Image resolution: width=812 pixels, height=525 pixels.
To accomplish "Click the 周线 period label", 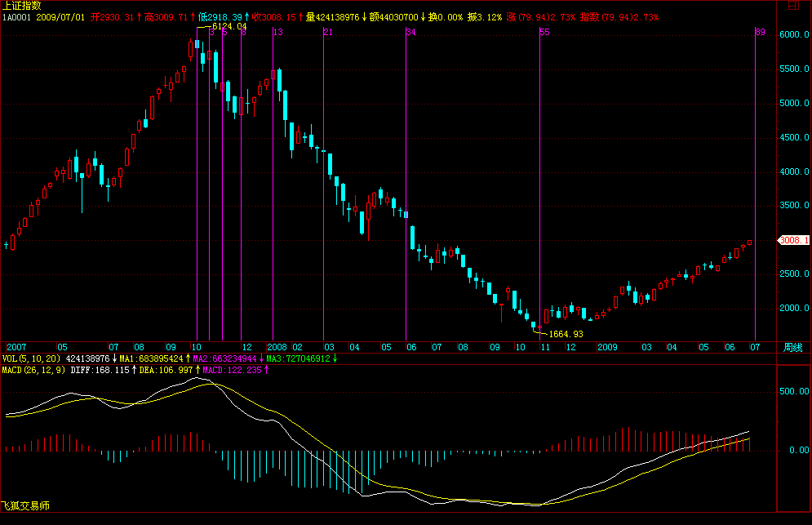I will point(793,347).
